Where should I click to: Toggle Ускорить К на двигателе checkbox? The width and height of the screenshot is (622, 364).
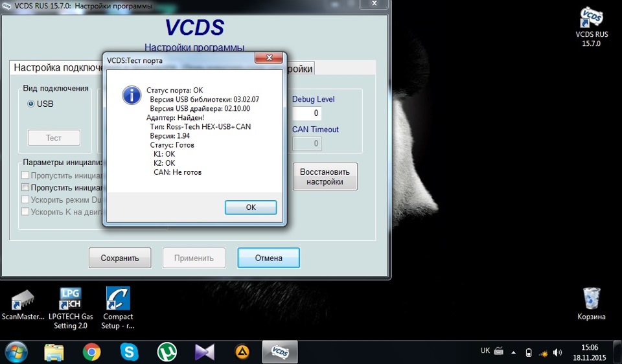coord(25,212)
